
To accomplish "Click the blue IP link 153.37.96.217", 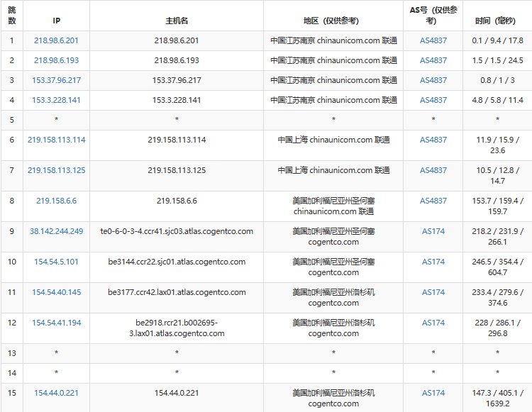I will [x=56, y=80].
